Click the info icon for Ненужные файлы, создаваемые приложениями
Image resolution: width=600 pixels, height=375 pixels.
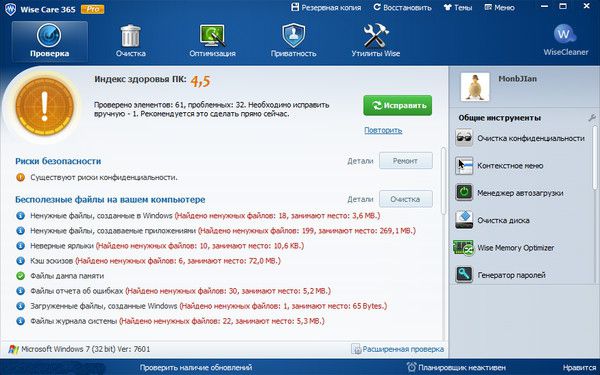(20, 230)
